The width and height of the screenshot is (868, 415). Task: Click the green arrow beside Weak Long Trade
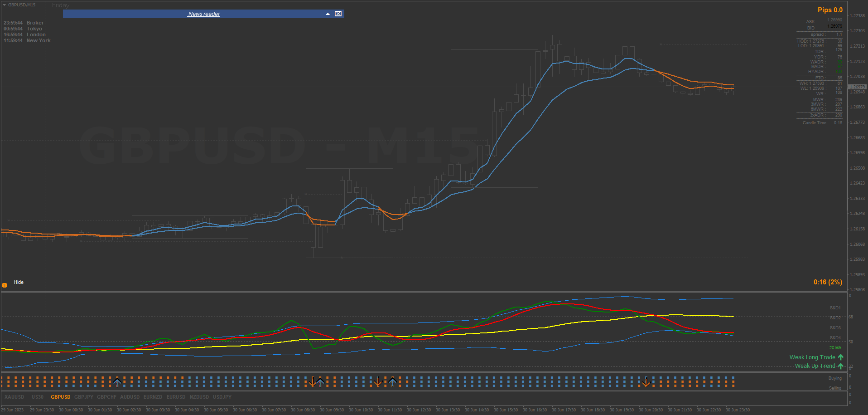point(841,357)
